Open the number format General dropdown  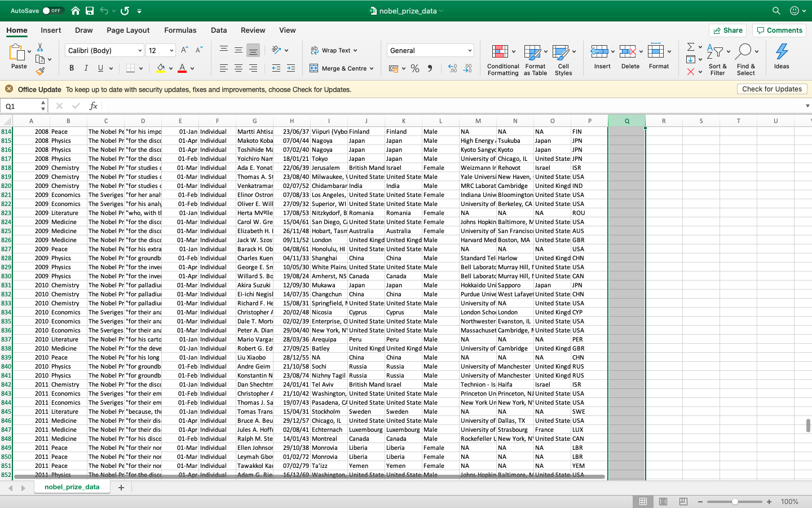point(430,50)
